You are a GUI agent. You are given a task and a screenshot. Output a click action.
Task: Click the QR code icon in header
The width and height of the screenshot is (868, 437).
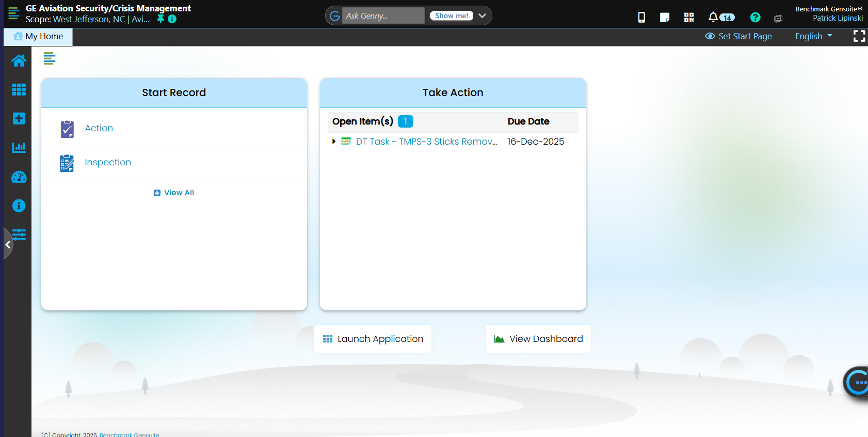(x=689, y=18)
